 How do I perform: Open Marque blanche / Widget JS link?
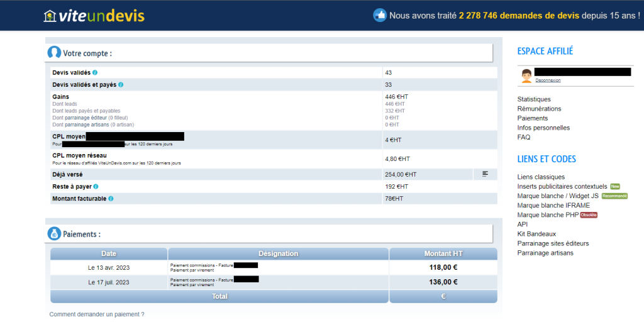[558, 196]
